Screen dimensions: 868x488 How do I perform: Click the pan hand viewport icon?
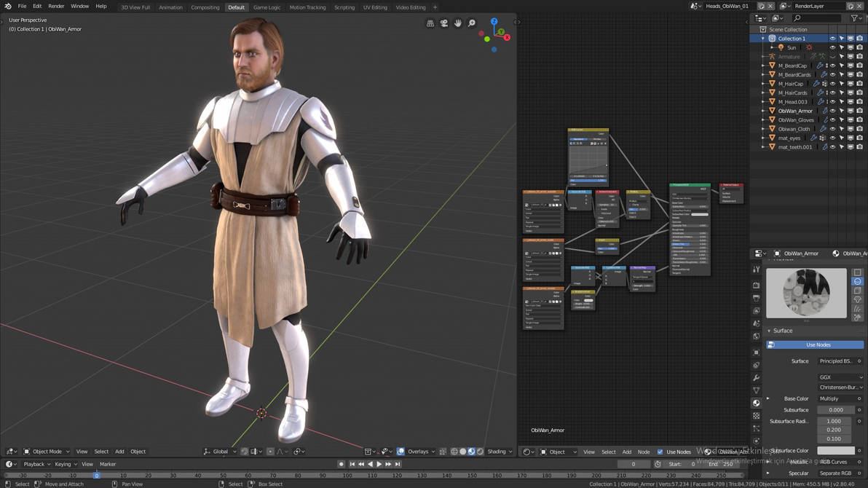pyautogui.click(x=458, y=23)
